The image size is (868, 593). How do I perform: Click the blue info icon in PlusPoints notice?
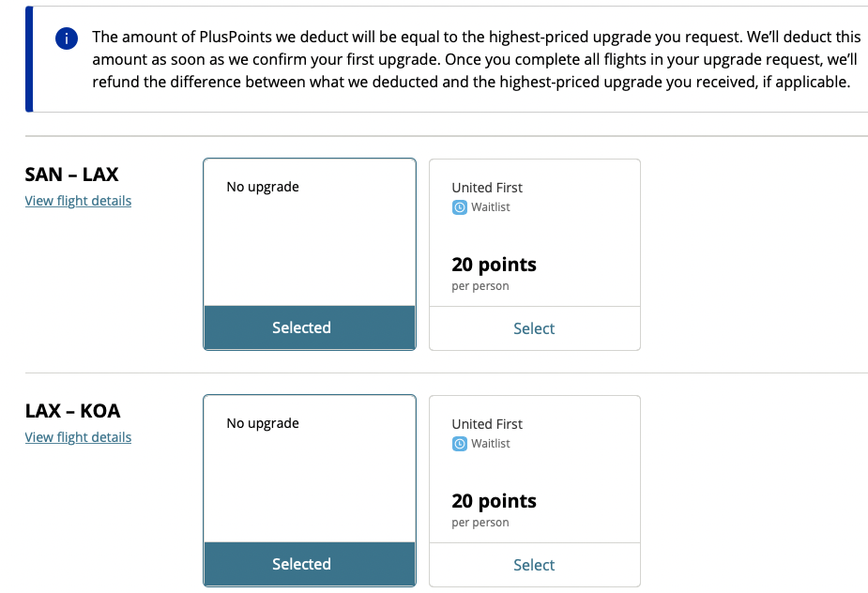(66, 38)
